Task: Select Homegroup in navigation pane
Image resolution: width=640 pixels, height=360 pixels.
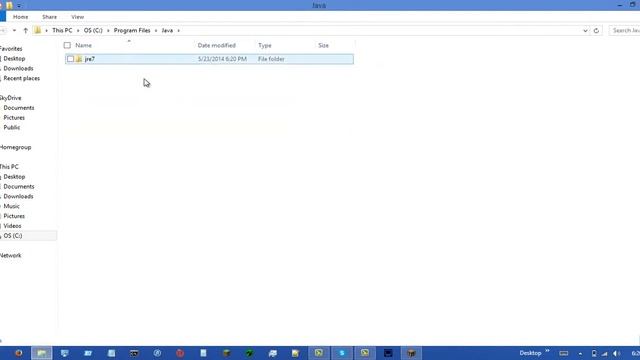Action: pos(16,147)
